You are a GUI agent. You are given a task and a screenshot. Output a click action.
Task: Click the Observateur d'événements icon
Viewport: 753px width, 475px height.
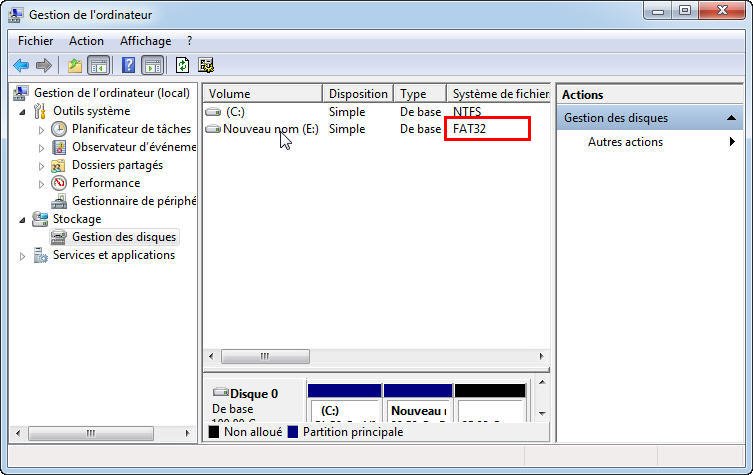(59, 147)
